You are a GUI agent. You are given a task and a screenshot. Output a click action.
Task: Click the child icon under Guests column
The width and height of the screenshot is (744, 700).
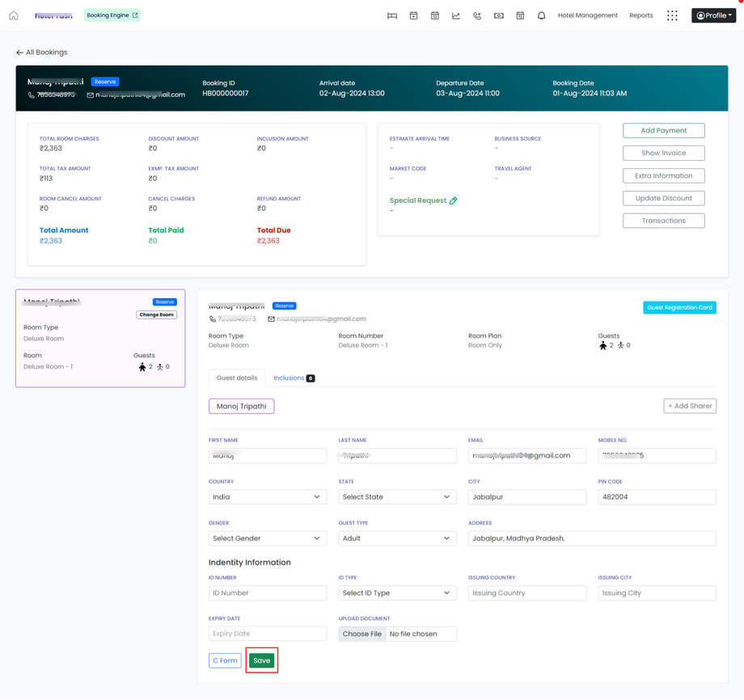[620, 346]
